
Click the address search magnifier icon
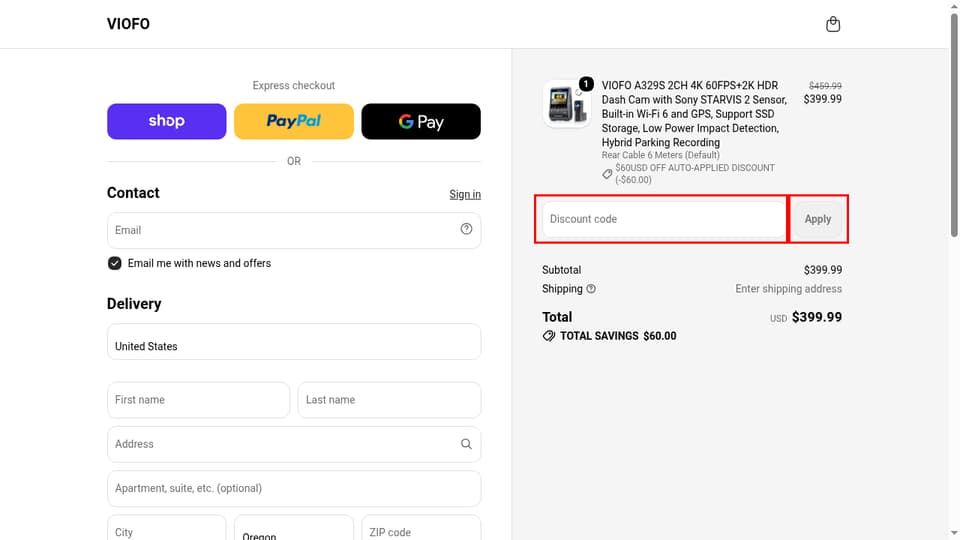[x=466, y=444]
